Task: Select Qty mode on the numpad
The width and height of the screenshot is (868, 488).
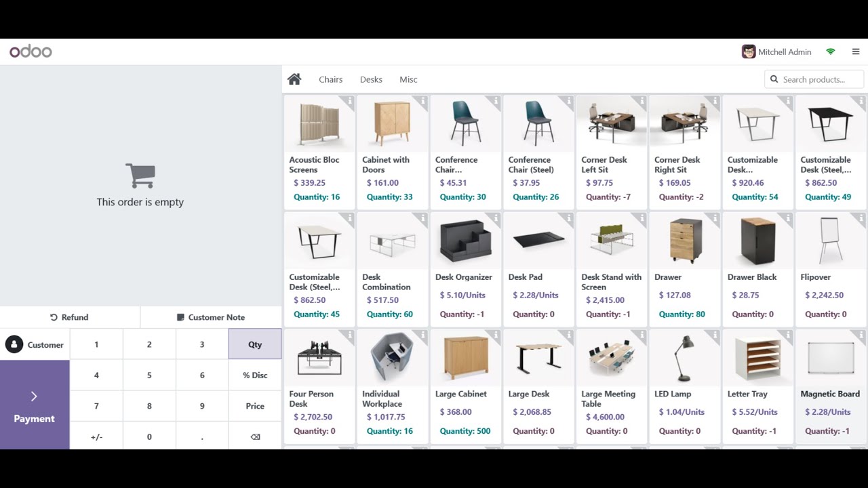Action: [255, 344]
